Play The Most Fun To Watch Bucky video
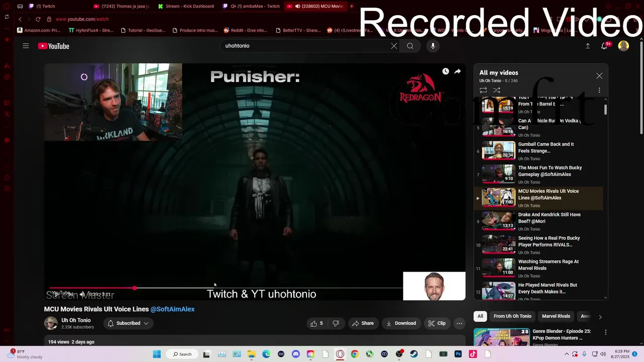Viewport: 644px width, 362px height. point(538,174)
